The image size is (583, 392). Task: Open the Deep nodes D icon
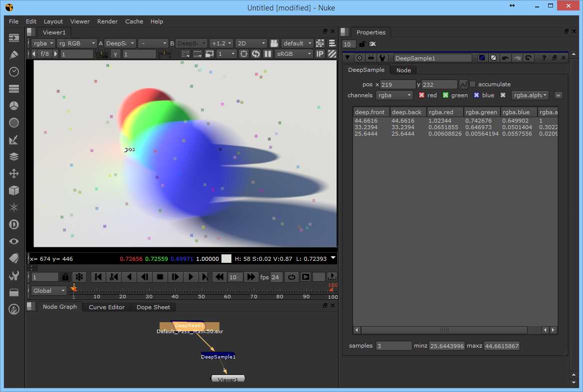point(14,224)
